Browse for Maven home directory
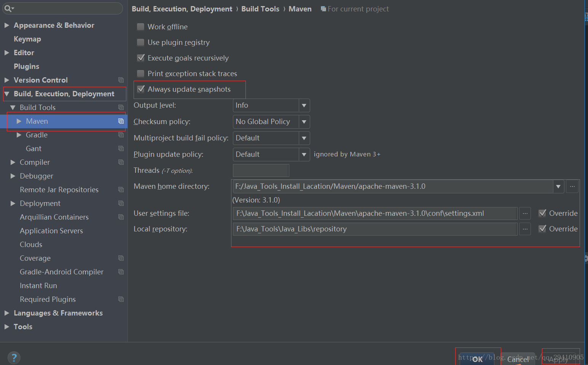This screenshot has height=365, width=588. pyautogui.click(x=572, y=186)
